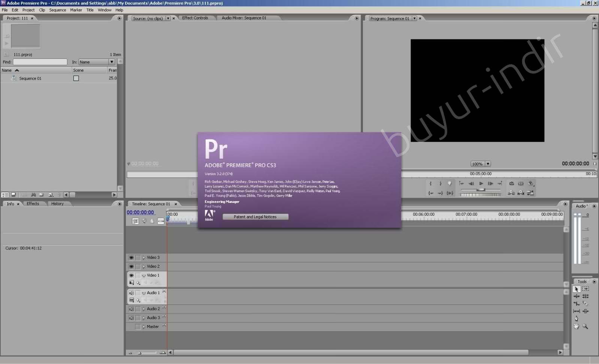Select the Razor tool

tap(586, 304)
